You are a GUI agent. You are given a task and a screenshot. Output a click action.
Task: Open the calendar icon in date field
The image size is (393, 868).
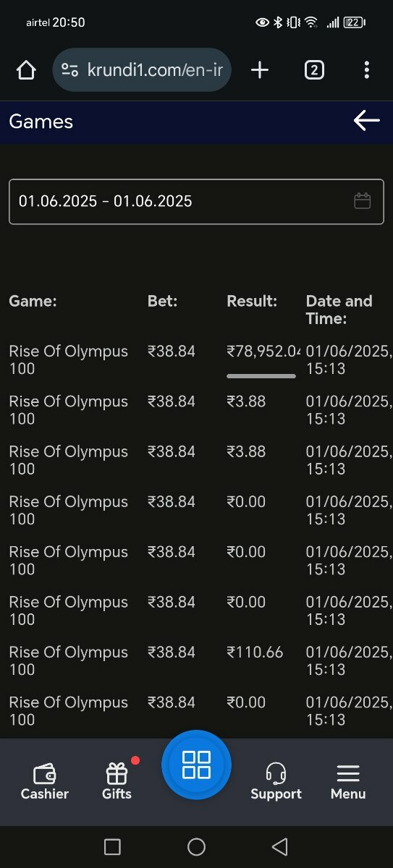(363, 201)
